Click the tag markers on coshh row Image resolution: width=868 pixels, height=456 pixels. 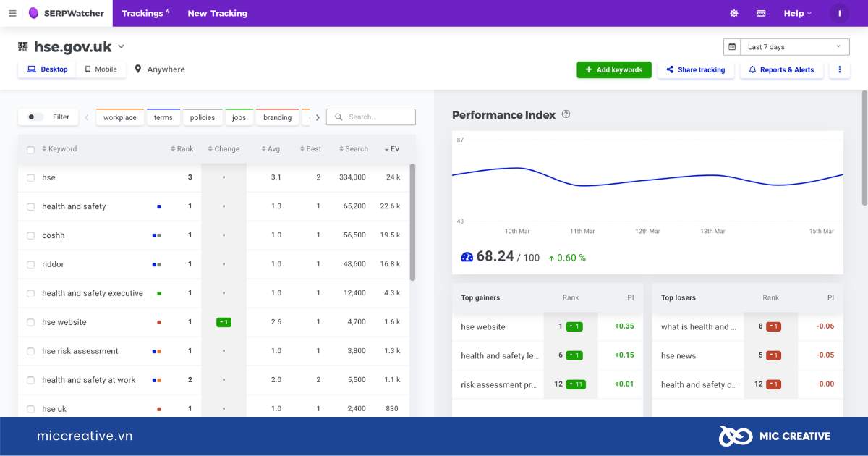click(x=156, y=235)
